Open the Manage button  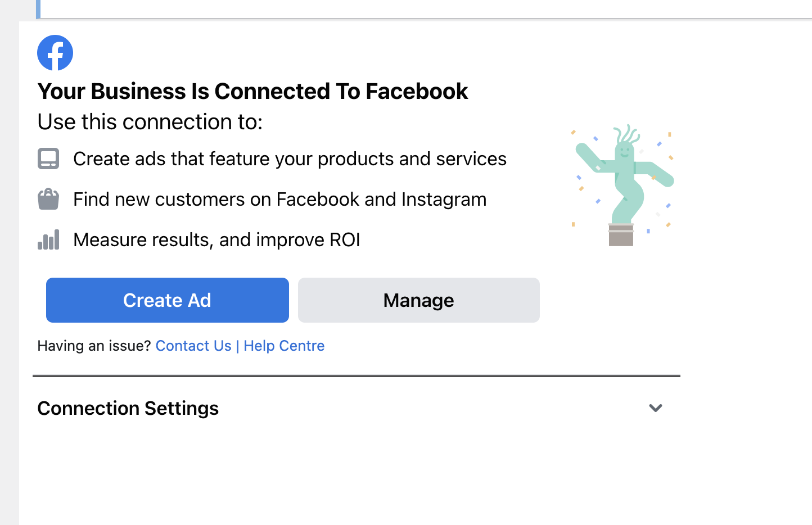pyautogui.click(x=418, y=300)
